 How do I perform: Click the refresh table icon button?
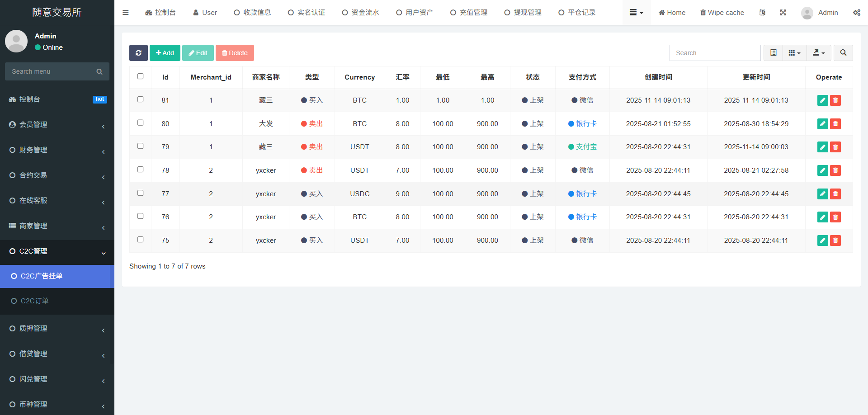click(x=138, y=53)
